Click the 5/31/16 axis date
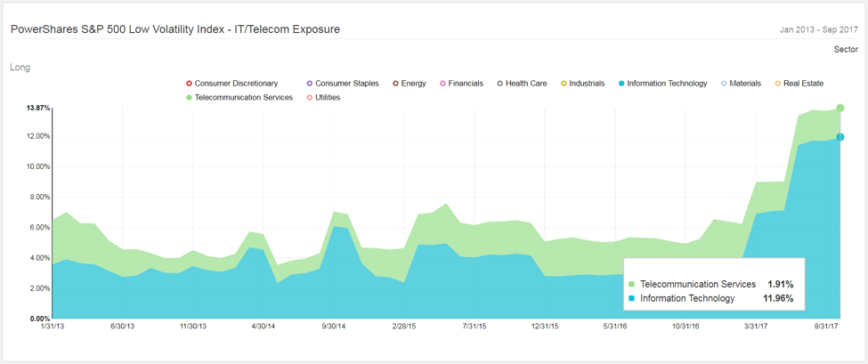Screen dimensions: 868x364 click(615, 327)
